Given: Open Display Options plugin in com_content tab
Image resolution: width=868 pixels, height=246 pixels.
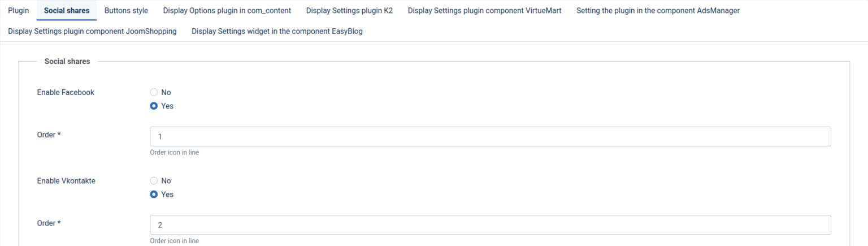Looking at the screenshot, I should coord(227,11).
